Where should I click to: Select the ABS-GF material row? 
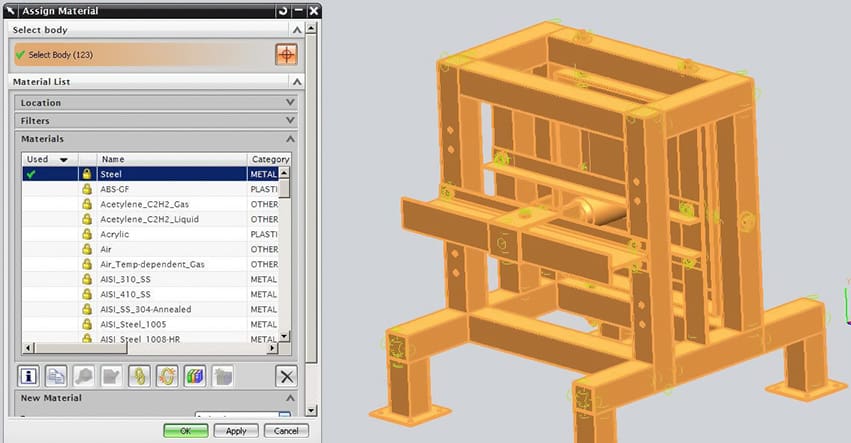point(150,189)
